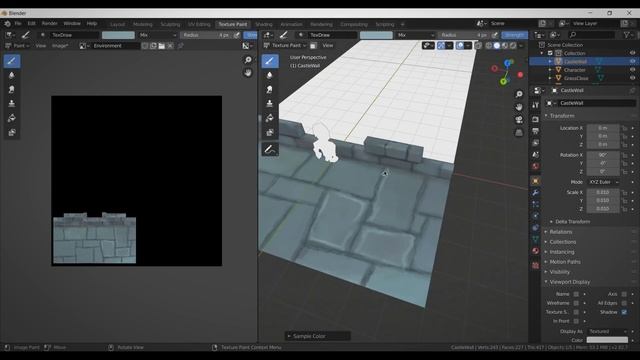This screenshot has width=640, height=360.
Task: Hide GrassClose using its eye icon
Action: pos(632,78)
